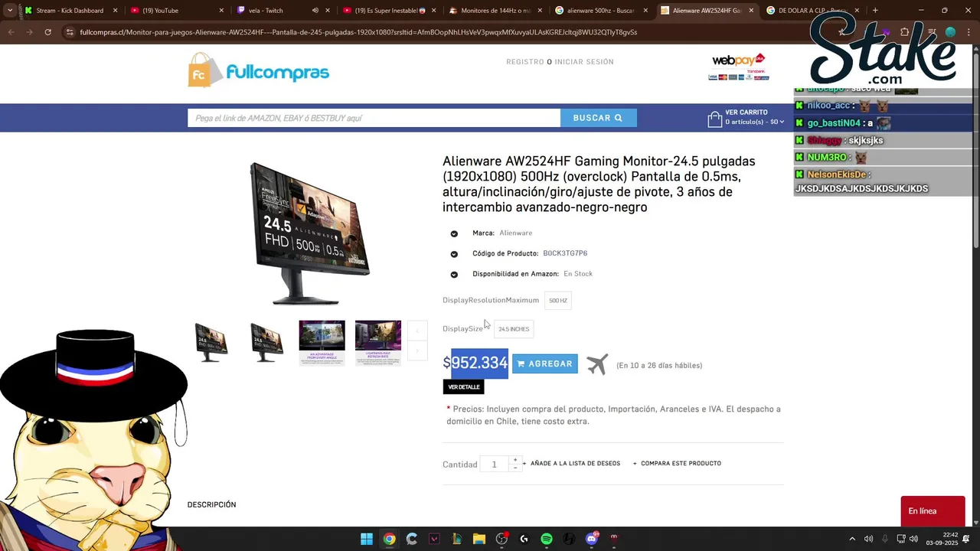Open Spotify from taskbar
Image resolution: width=980 pixels, height=551 pixels.
click(x=547, y=539)
